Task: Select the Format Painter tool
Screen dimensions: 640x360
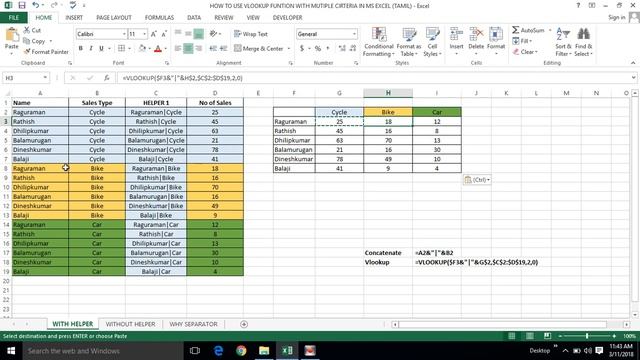Action: pos(46,52)
